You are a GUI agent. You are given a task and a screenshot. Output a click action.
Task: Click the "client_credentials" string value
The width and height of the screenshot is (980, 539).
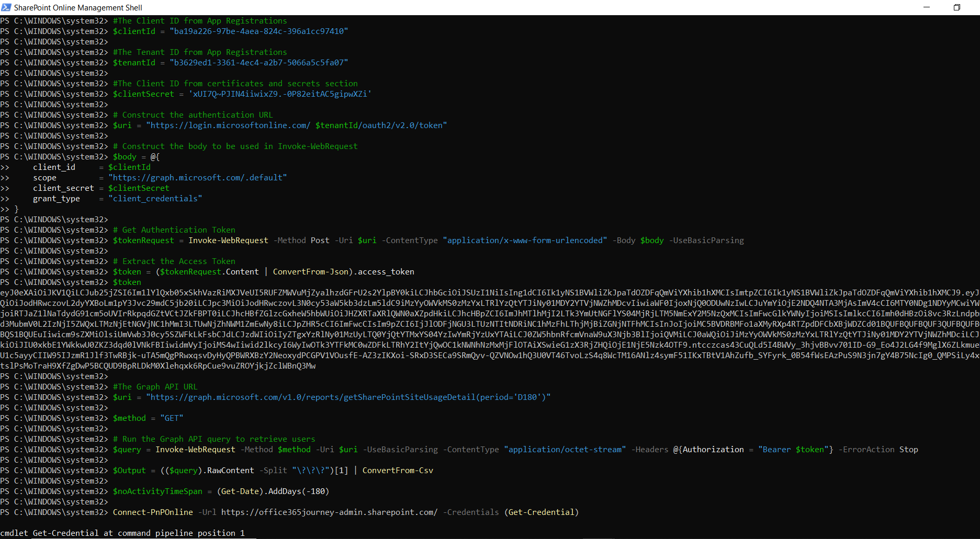pyautogui.click(x=155, y=199)
